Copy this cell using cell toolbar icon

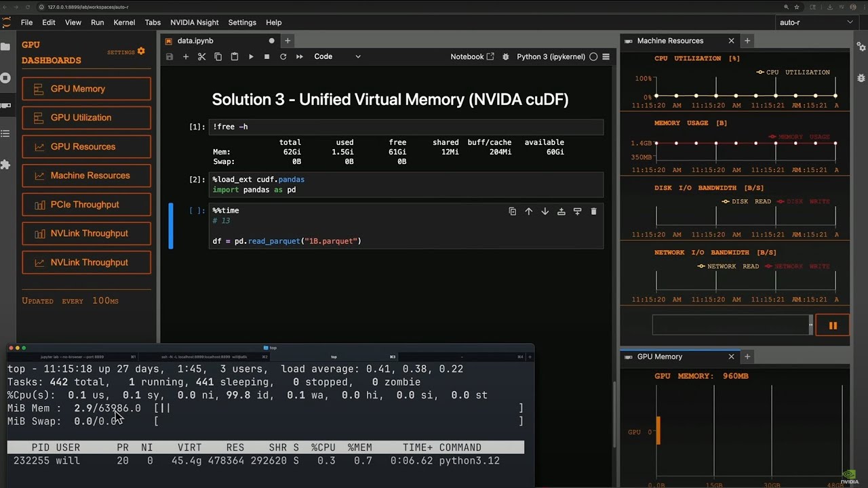pos(513,211)
